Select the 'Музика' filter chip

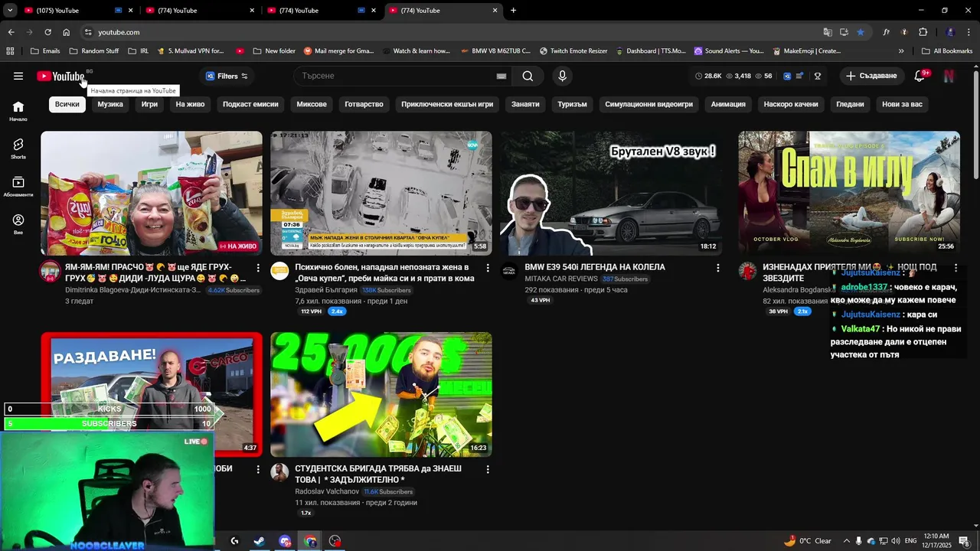coord(110,104)
